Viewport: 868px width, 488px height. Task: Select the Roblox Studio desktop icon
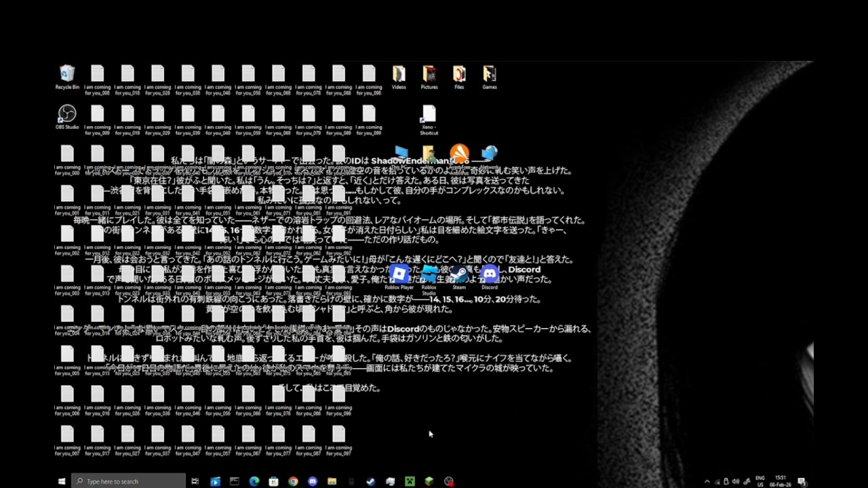pos(429,280)
